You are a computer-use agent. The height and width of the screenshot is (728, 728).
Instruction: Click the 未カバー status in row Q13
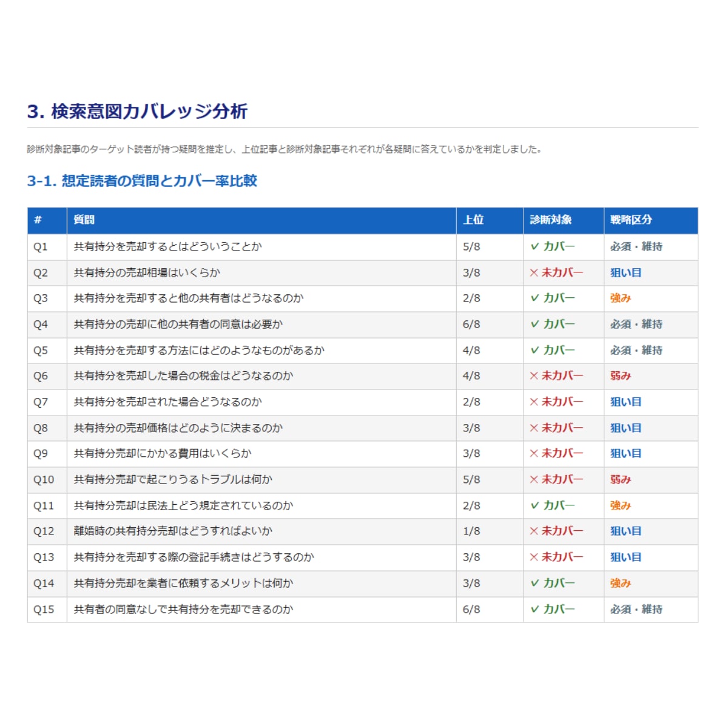click(x=556, y=558)
